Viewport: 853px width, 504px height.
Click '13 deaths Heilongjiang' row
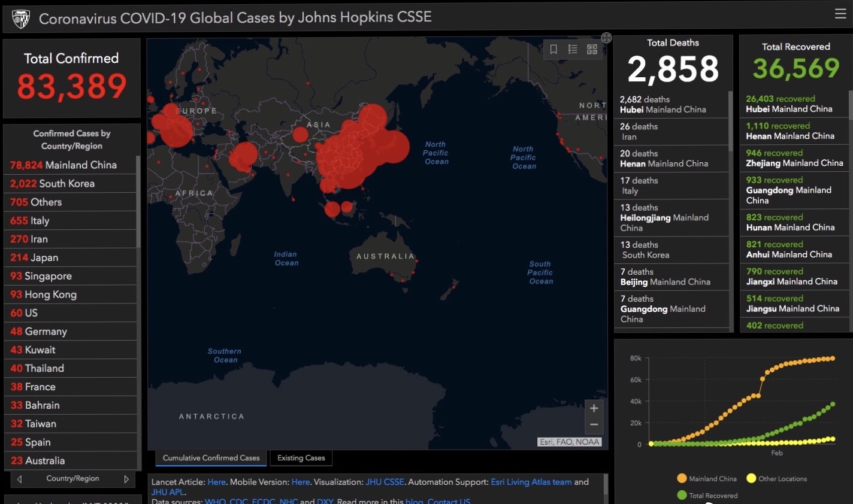(x=671, y=218)
